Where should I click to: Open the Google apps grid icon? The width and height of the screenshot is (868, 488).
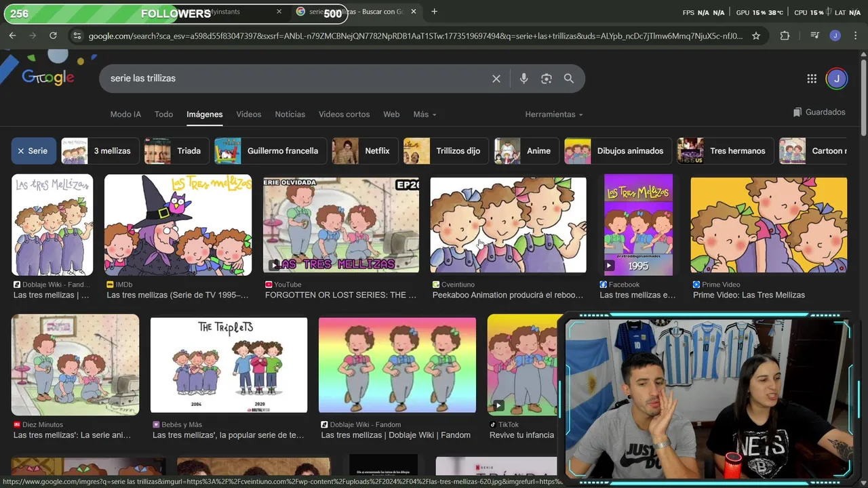812,79
